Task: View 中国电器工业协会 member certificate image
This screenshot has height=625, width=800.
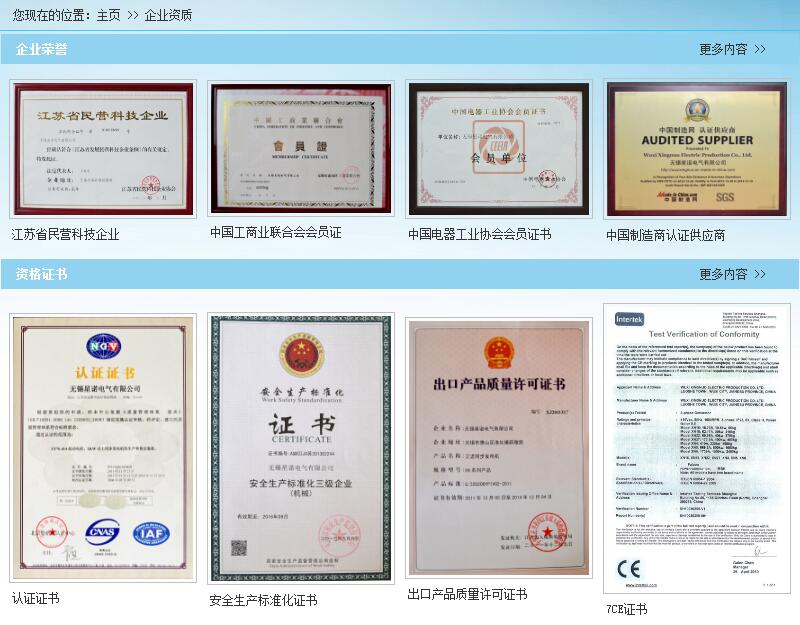Action: [498, 149]
